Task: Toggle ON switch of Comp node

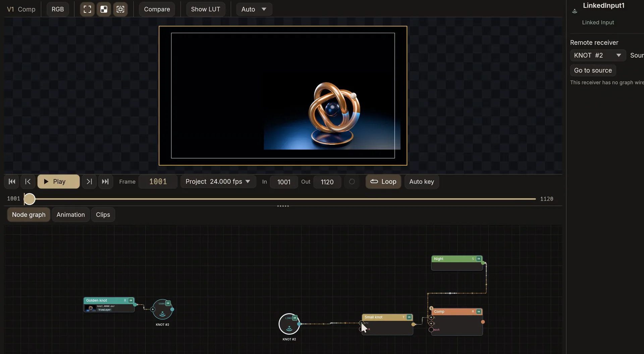Action: 479,311
